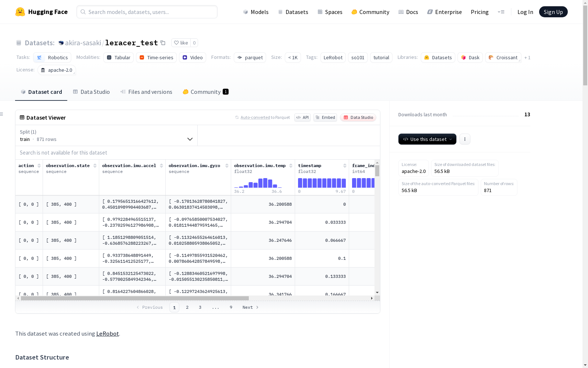This screenshot has width=588, height=368.
Task: Switch to the Data Studio tab
Action: (x=92, y=92)
